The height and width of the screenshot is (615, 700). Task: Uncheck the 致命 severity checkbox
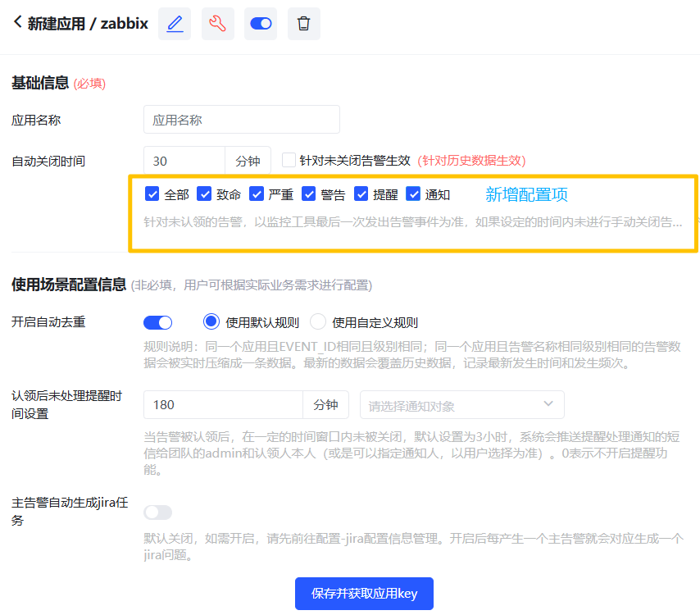(x=204, y=194)
